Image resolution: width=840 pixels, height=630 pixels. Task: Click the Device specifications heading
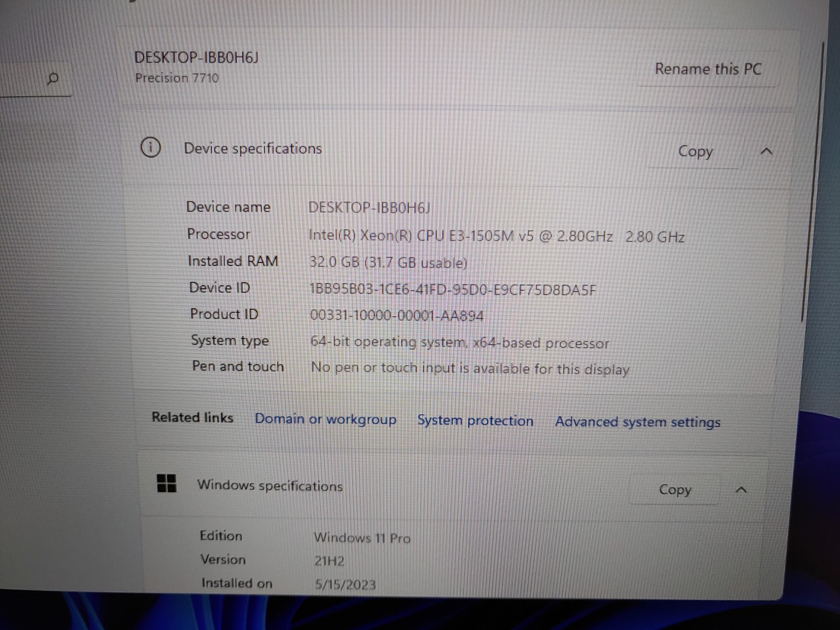pos(253,149)
